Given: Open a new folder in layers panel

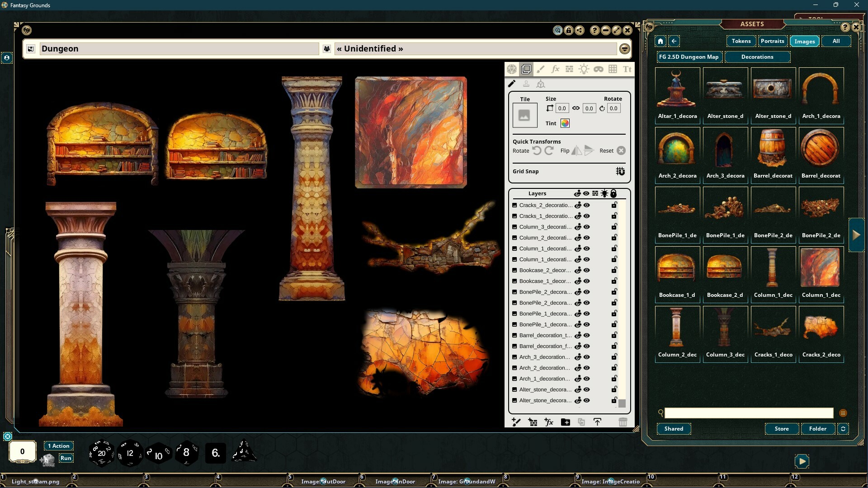Looking at the screenshot, I should coord(565,422).
